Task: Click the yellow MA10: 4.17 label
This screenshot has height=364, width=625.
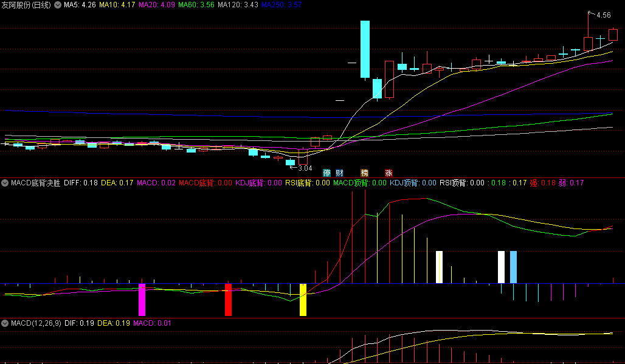Action: click(x=117, y=5)
